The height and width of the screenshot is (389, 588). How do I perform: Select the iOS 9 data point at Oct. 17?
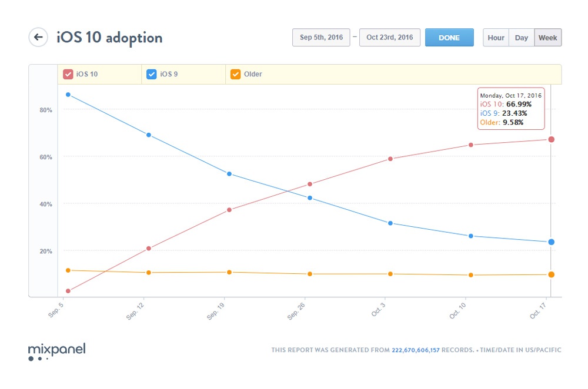[552, 242]
